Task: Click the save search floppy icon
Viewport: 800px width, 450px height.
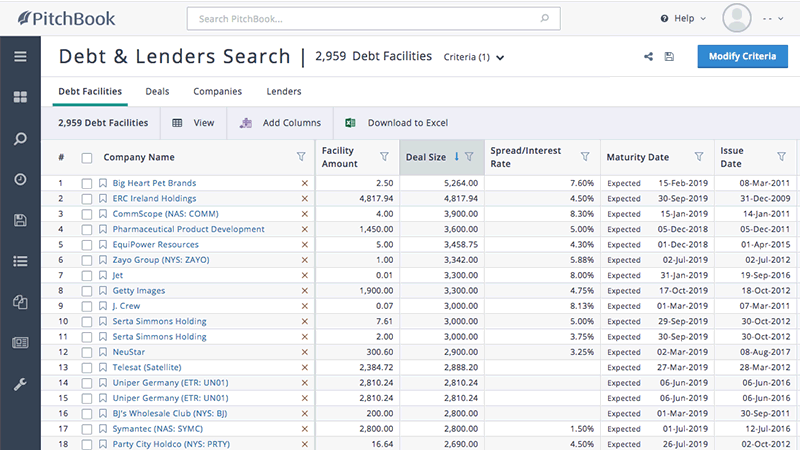Action: click(x=669, y=57)
